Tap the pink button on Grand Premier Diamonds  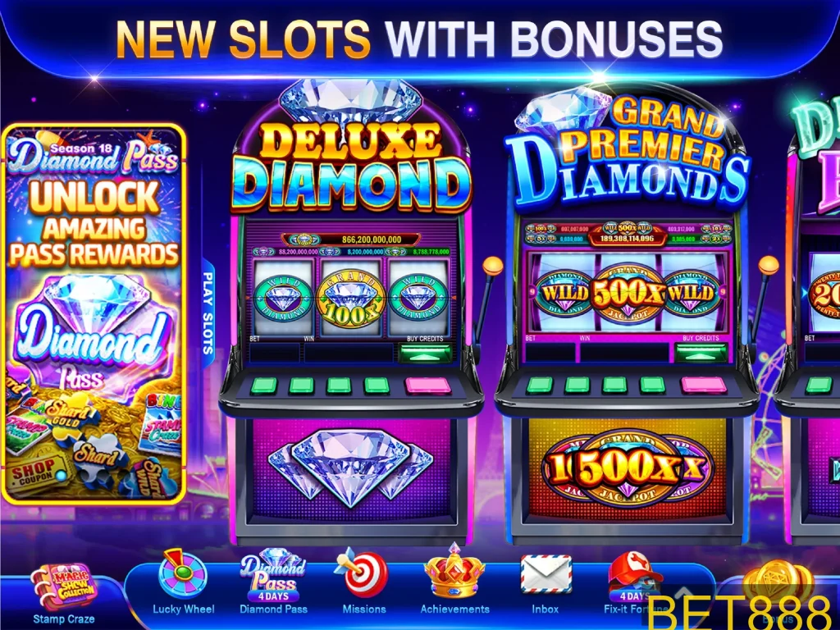[x=702, y=386]
